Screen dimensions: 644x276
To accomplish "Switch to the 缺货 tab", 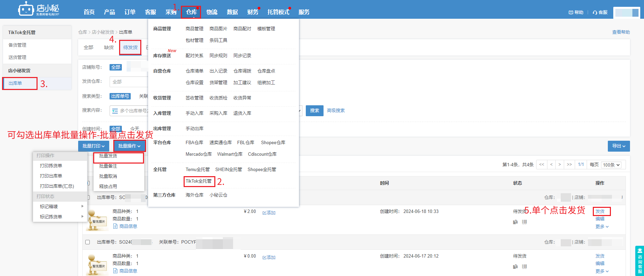I will click(109, 47).
